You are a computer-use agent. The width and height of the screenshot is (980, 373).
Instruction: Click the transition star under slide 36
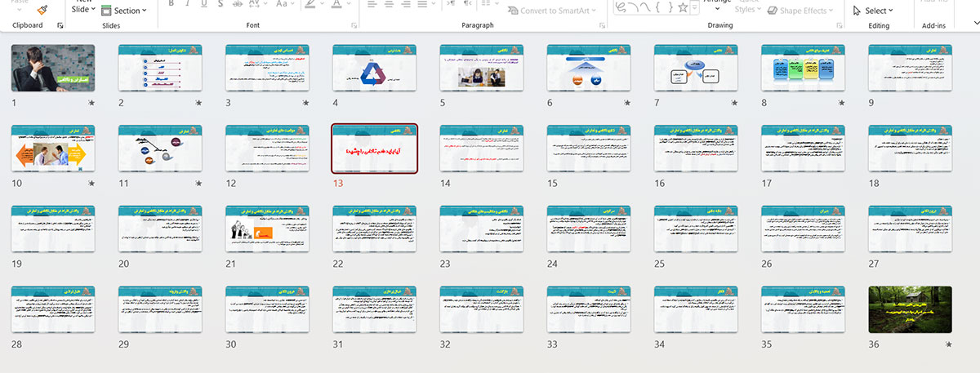point(948,345)
